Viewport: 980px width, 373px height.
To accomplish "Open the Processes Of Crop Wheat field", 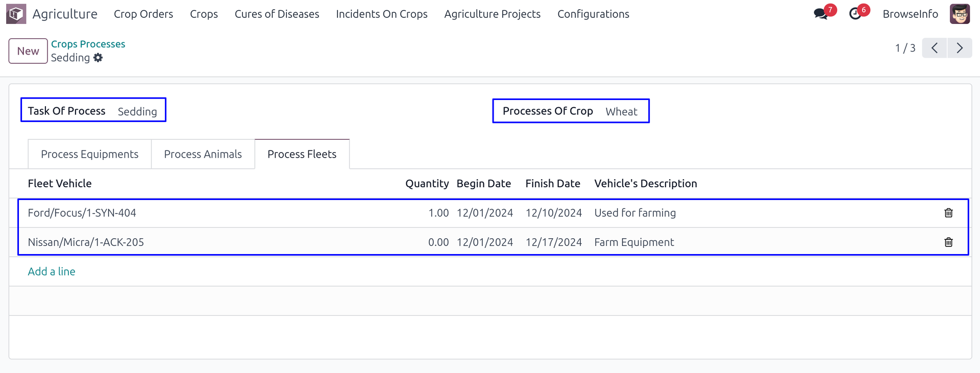I will point(621,111).
